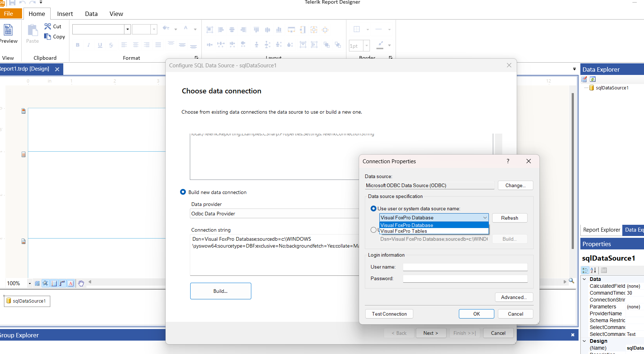Viewport: 644px width, 354px height.
Task: Select 'Use user or system data source name' radio
Action: pyautogui.click(x=374, y=208)
